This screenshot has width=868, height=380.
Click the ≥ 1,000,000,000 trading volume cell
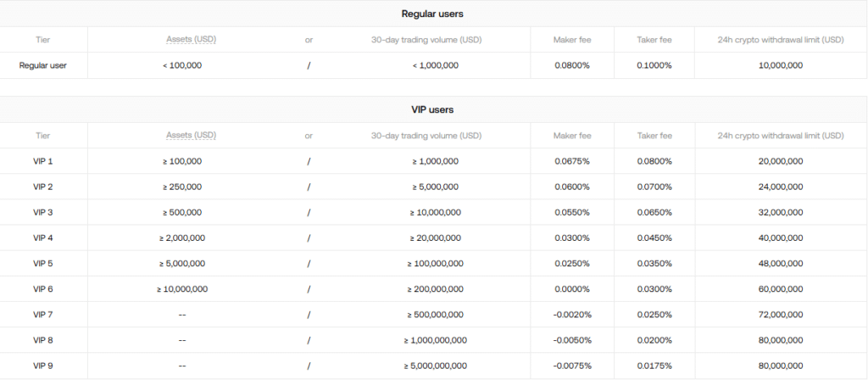coord(436,340)
